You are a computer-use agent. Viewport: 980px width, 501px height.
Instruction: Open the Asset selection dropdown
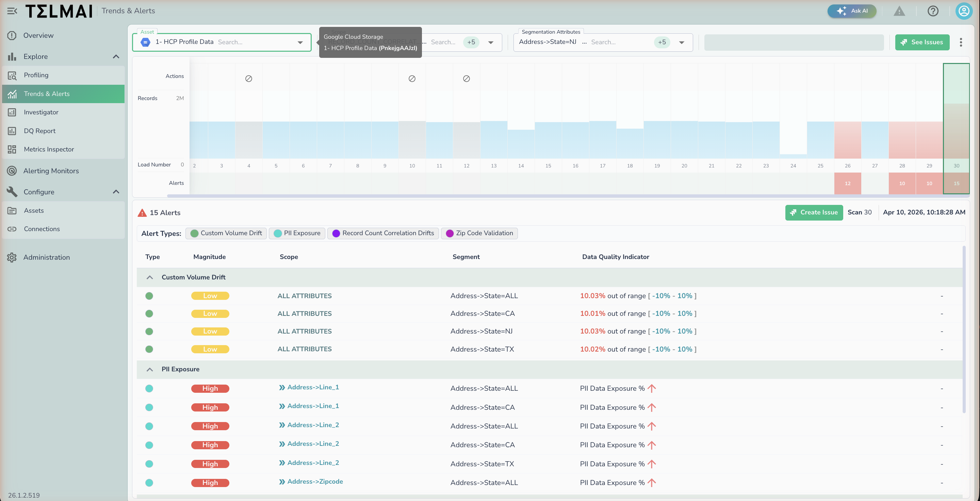300,42
